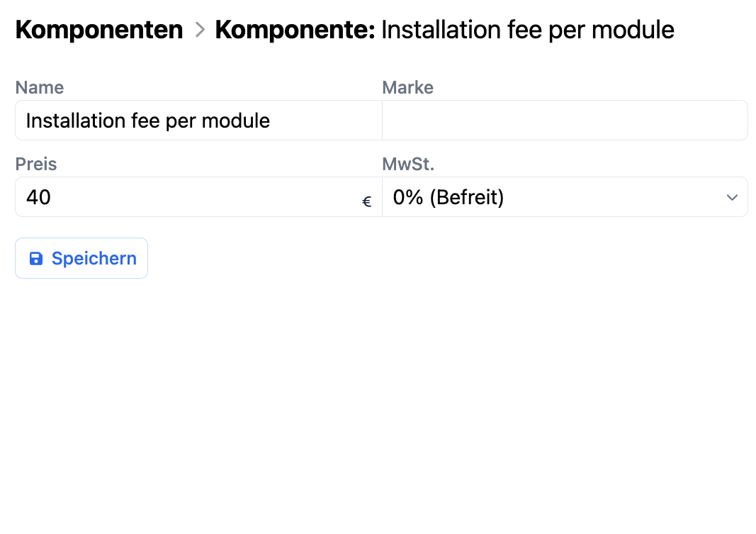The height and width of the screenshot is (534, 756).
Task: Click the breadcrumb chevron separator arrow
Action: (200, 30)
